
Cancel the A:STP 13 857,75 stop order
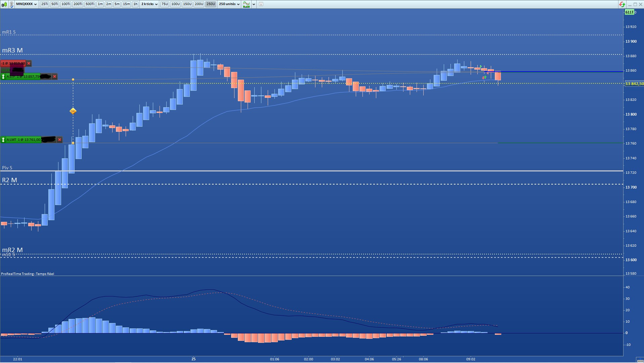55,77
